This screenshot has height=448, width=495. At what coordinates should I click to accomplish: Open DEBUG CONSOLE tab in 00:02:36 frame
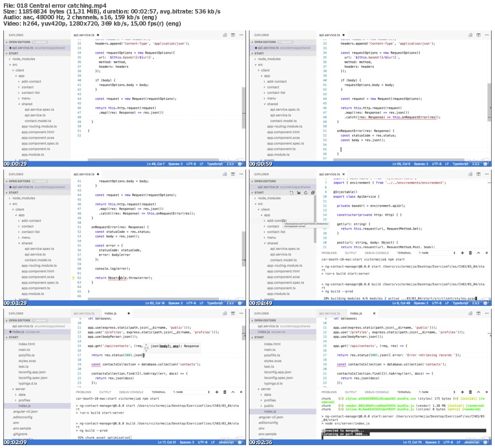377,392
